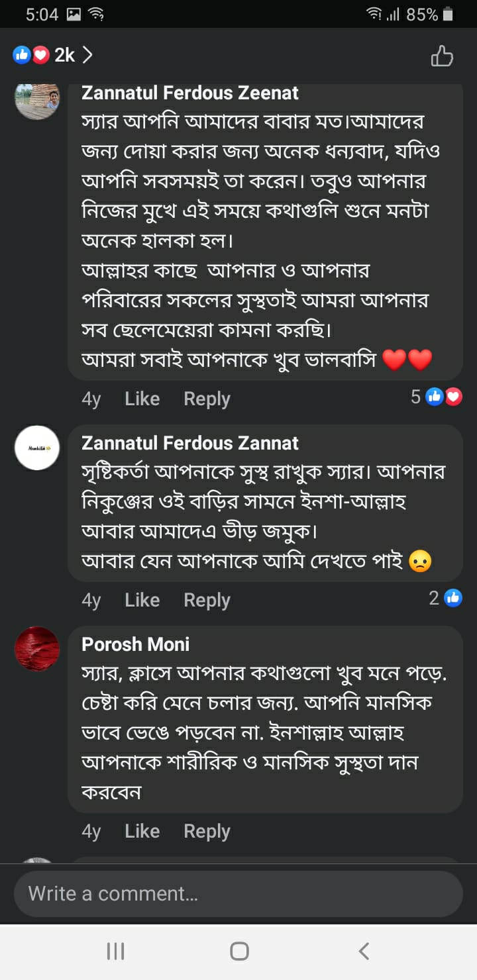Tap the thumbs-up Like icon at top right
The width and height of the screenshot is (477, 980).
[x=442, y=56]
